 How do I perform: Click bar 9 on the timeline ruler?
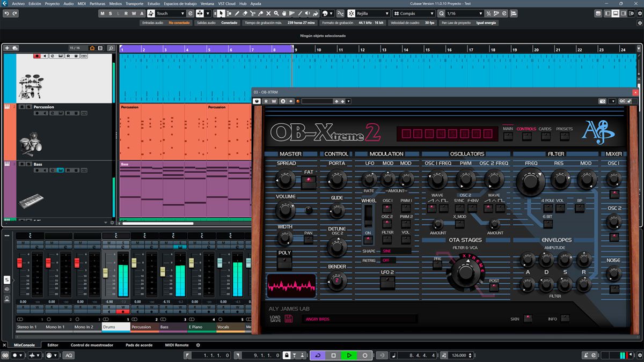point(295,49)
